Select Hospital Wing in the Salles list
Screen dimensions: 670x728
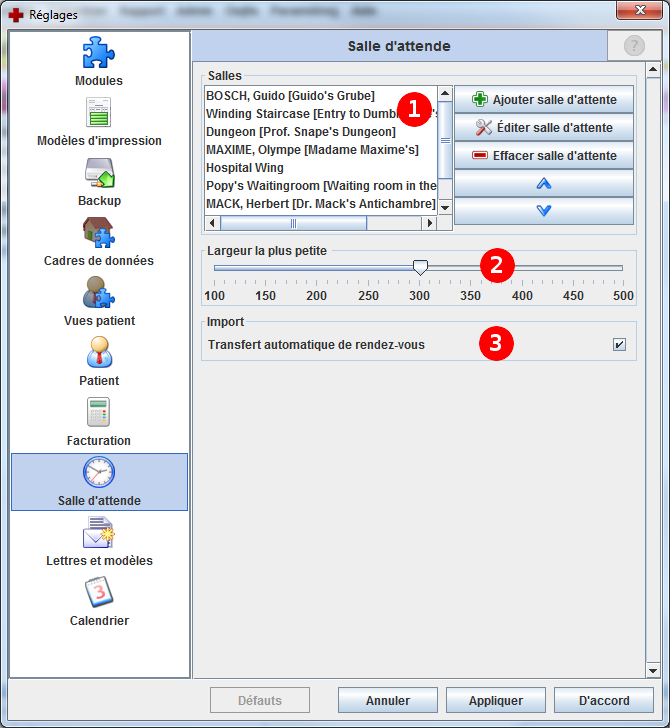coord(245,168)
